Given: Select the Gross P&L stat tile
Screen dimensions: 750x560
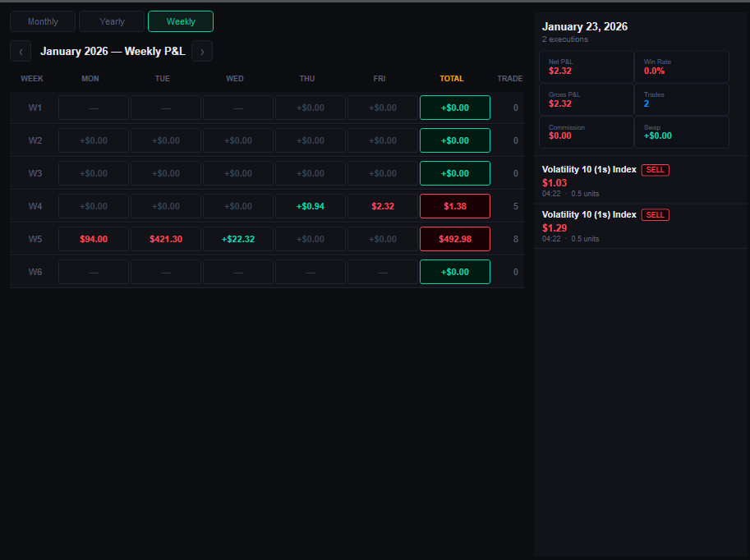Looking at the screenshot, I should pos(586,99).
